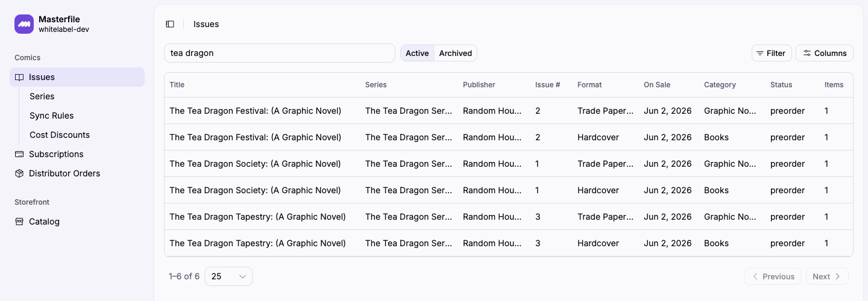The height and width of the screenshot is (301, 868).
Task: Click Books category in Society row
Action: (x=716, y=190)
